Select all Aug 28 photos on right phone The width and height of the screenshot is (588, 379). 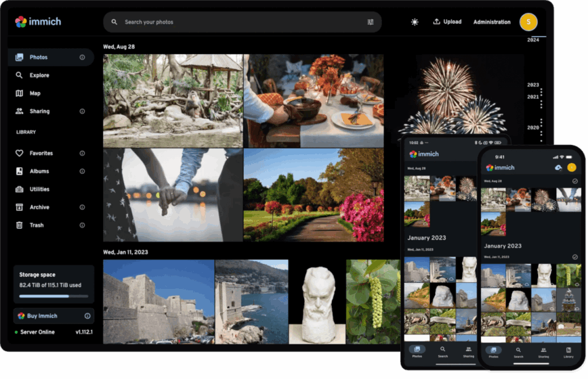tap(575, 181)
